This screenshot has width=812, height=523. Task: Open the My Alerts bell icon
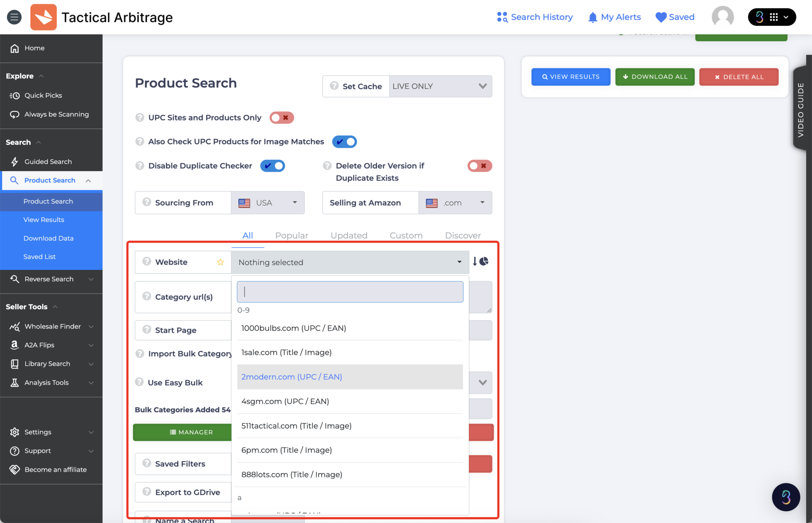click(592, 17)
